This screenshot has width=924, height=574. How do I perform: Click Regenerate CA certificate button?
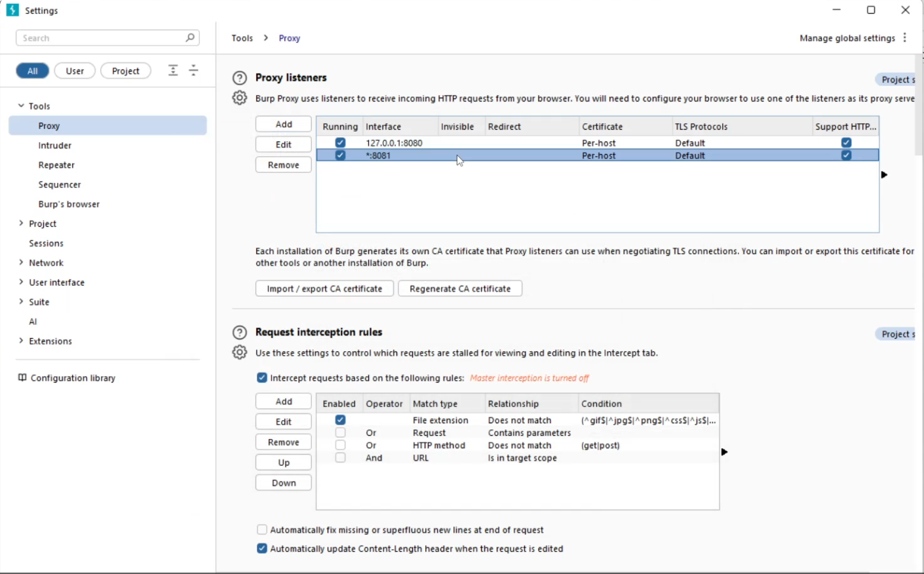(460, 289)
